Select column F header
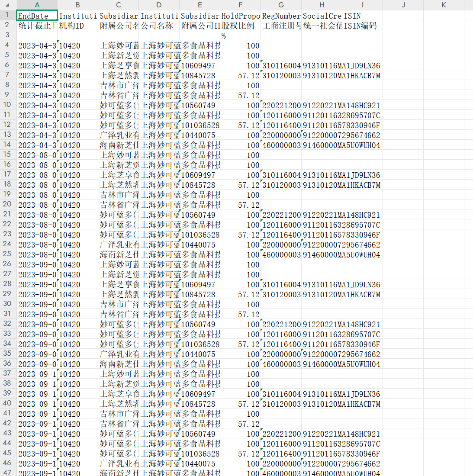Image resolution: width=473 pixels, height=476 pixels. (x=241, y=5)
